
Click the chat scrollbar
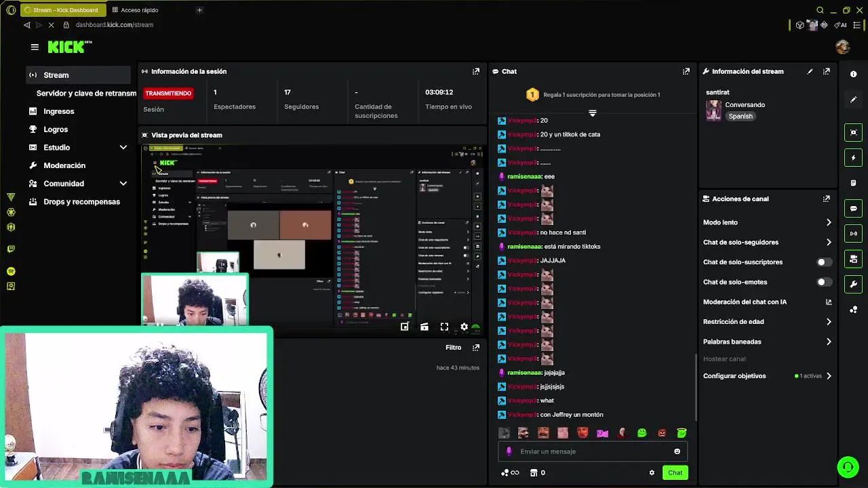[x=695, y=388]
